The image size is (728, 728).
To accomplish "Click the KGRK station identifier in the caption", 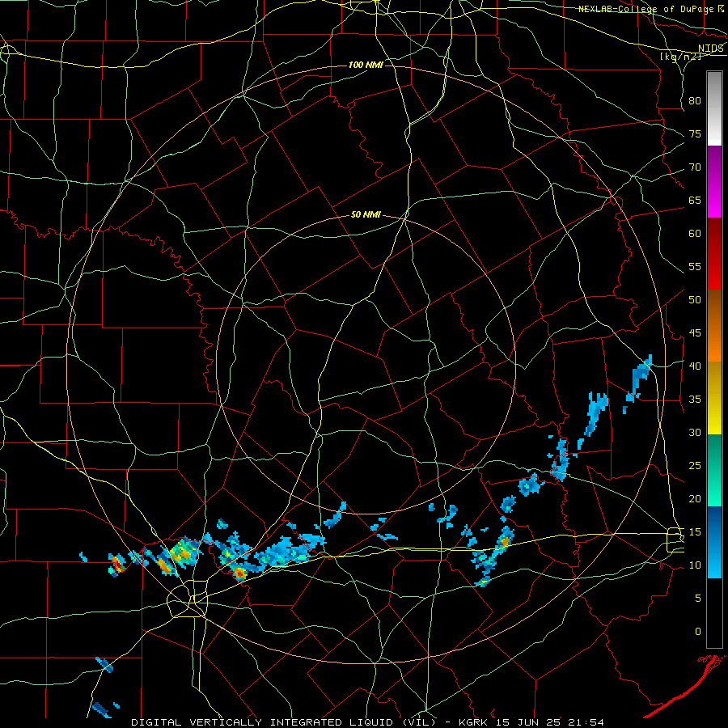I will [476, 722].
